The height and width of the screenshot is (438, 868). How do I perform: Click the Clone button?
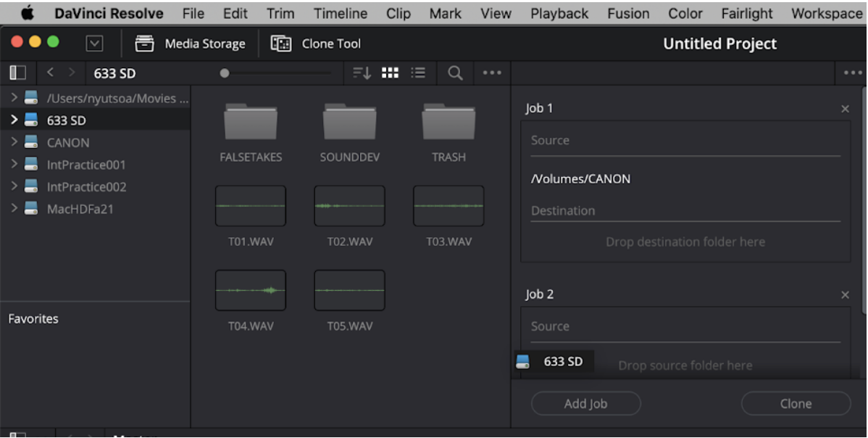pos(795,403)
